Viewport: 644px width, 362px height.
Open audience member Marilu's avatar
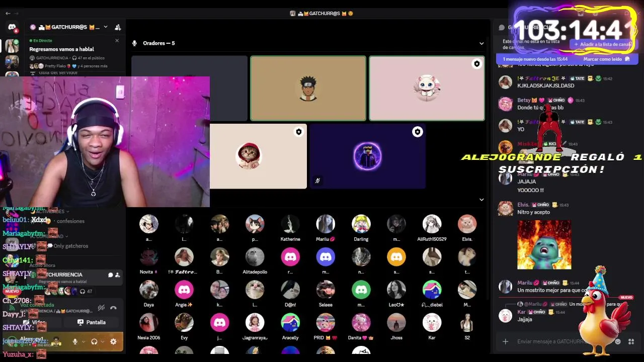click(326, 224)
